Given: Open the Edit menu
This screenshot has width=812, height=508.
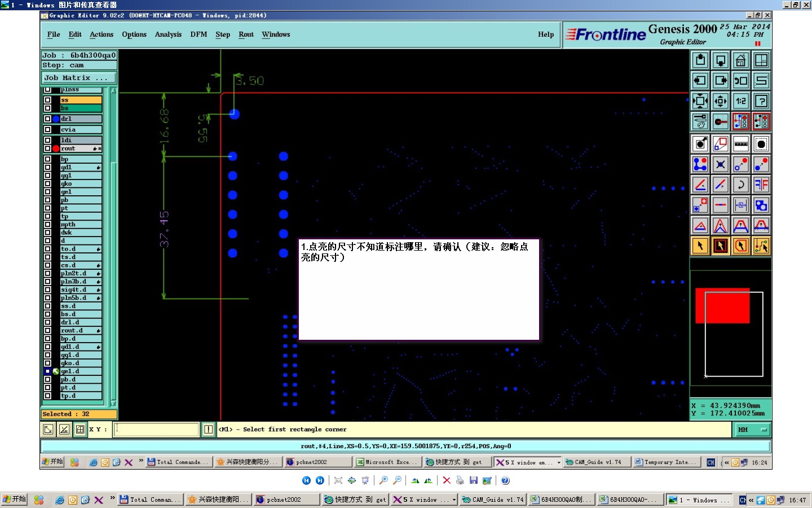Looking at the screenshot, I should pyautogui.click(x=75, y=34).
